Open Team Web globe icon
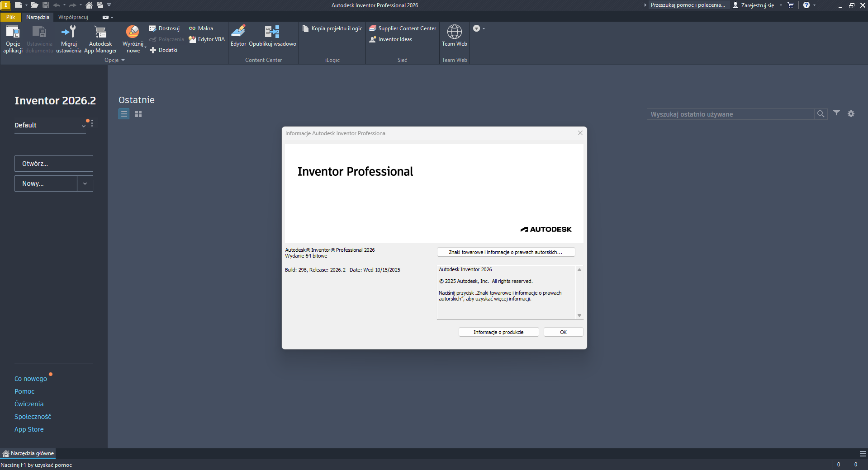The image size is (868, 470). tap(454, 33)
